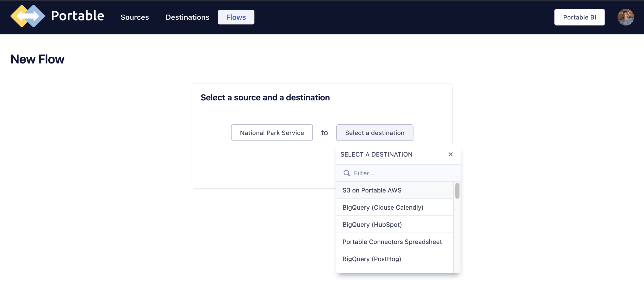This screenshot has width=644, height=296.
Task: Click the right arrow on Portable logo
Action: click(34, 17)
